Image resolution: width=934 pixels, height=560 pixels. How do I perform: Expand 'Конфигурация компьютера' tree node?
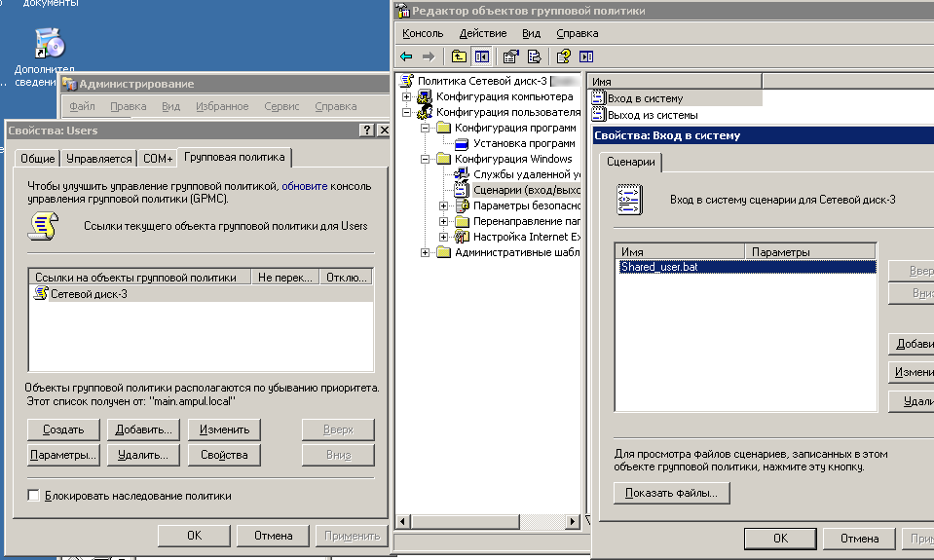(x=406, y=97)
